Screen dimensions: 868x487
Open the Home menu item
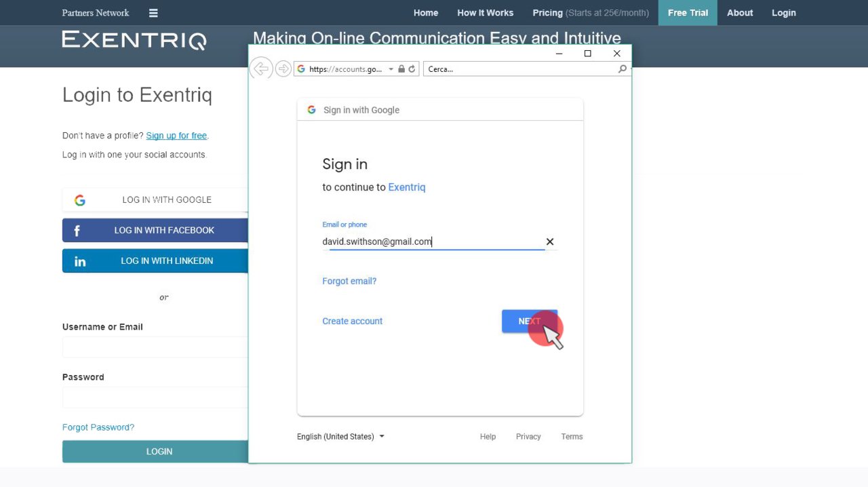(x=426, y=13)
